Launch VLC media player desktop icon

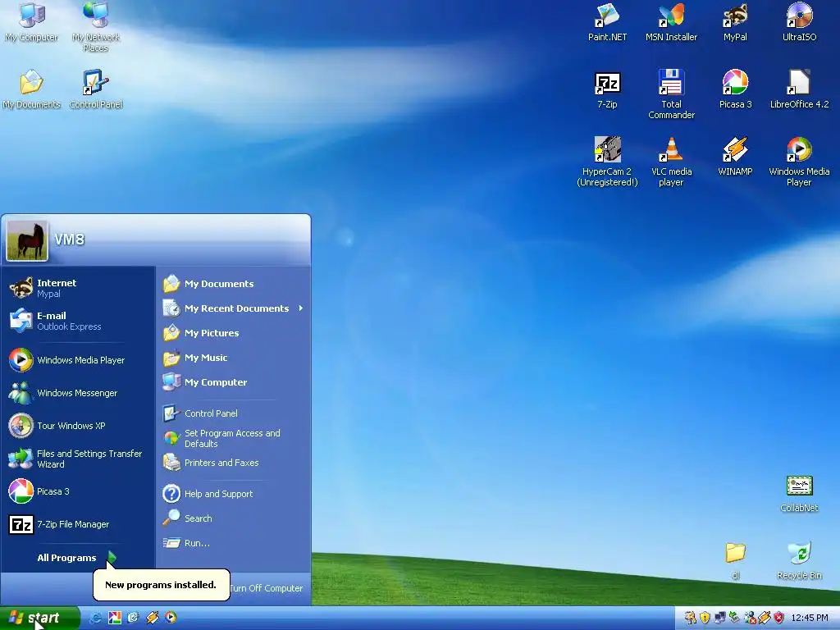click(x=671, y=162)
